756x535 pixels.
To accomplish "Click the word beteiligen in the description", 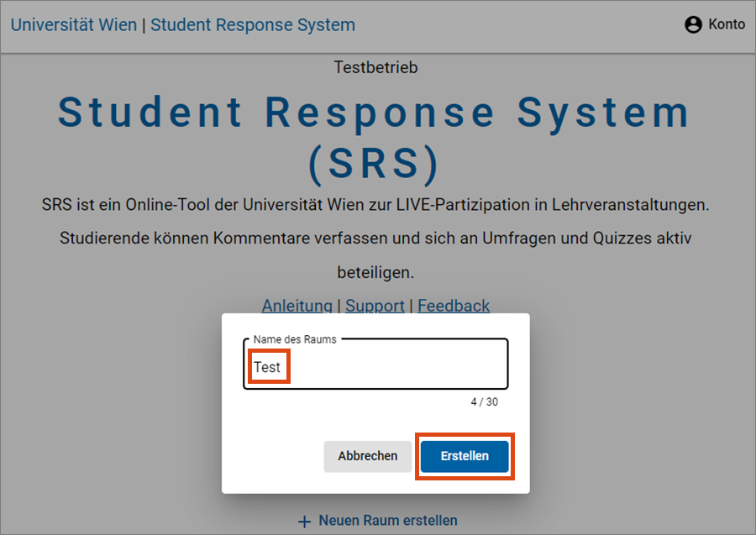I will pos(375,273).
